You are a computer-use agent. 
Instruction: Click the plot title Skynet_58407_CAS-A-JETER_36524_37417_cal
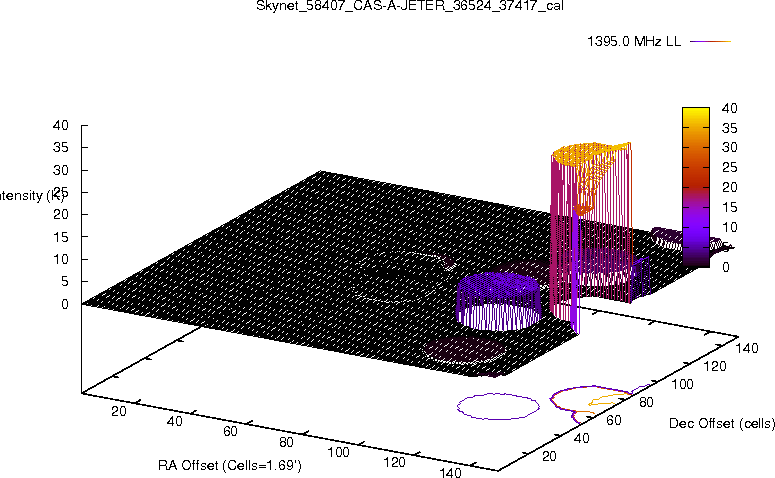point(409,6)
